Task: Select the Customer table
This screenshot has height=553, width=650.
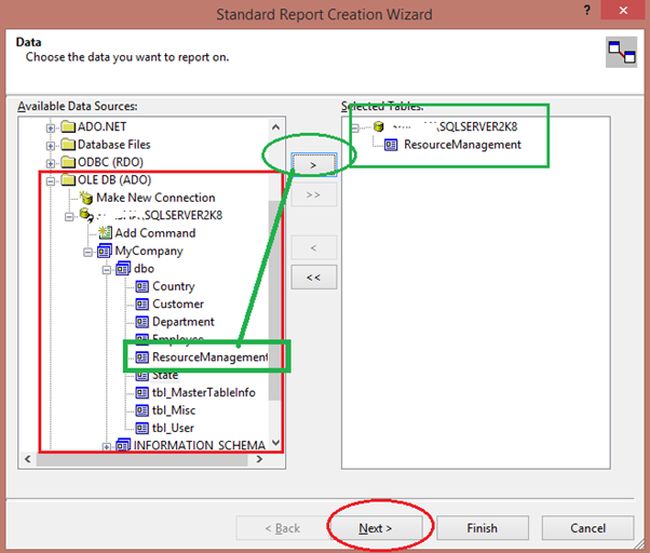Action: point(178,304)
